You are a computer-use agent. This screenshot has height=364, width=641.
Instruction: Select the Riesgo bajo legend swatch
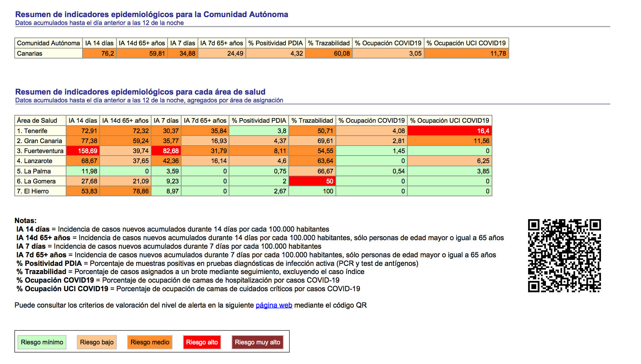(x=97, y=342)
